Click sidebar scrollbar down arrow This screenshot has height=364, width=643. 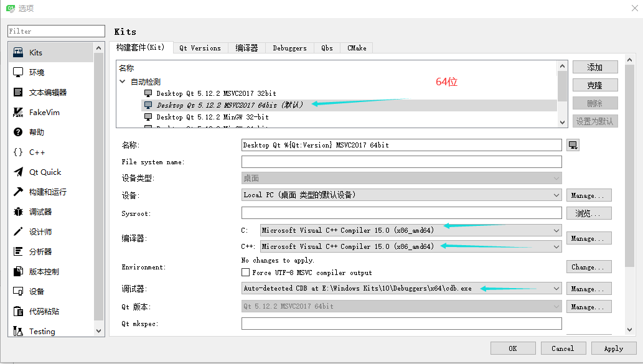(x=98, y=331)
